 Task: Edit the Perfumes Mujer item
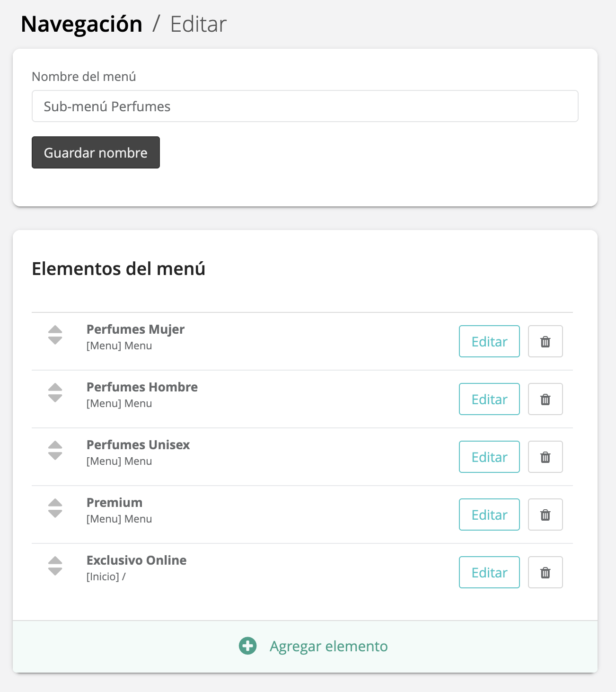pos(489,341)
